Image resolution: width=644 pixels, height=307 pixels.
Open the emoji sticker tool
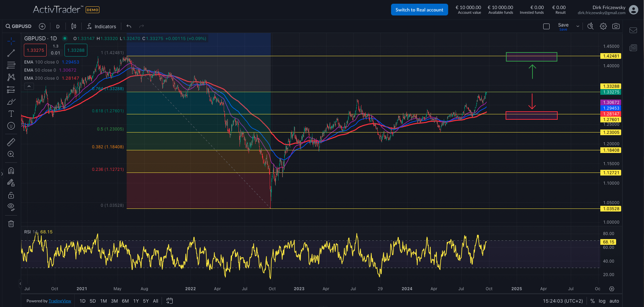point(11,126)
